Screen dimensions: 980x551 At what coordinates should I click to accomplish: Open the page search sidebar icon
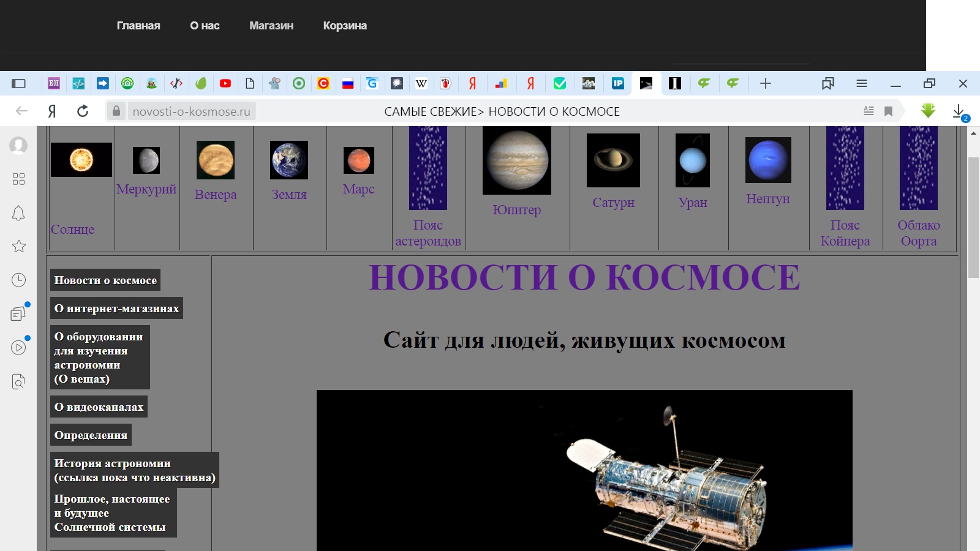click(x=18, y=381)
